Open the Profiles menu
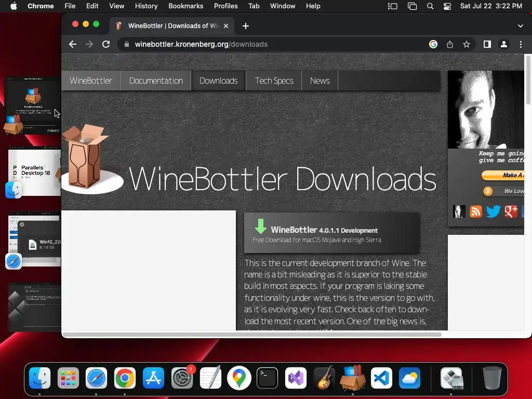Image resolution: width=532 pixels, height=399 pixels. tap(225, 6)
